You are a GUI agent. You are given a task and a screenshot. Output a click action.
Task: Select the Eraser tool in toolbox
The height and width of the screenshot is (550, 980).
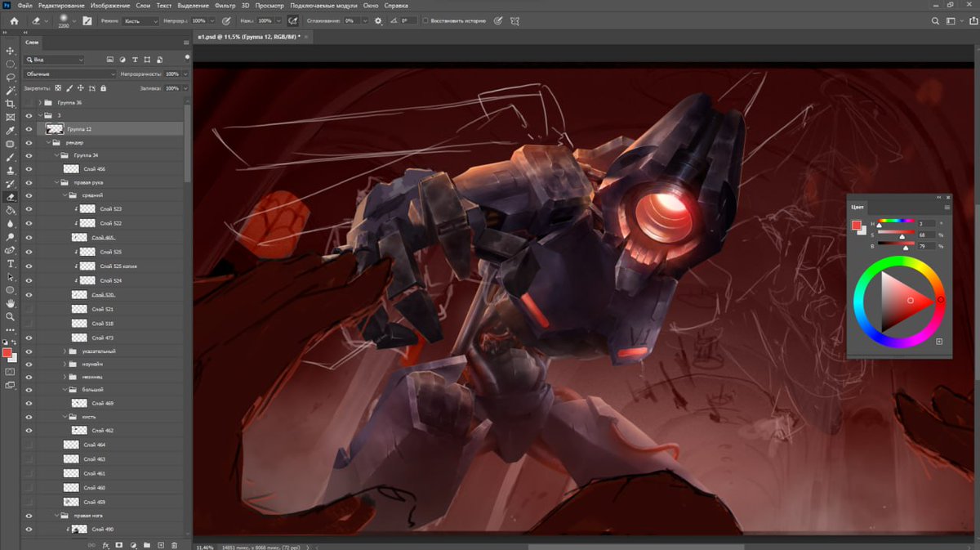(10, 197)
